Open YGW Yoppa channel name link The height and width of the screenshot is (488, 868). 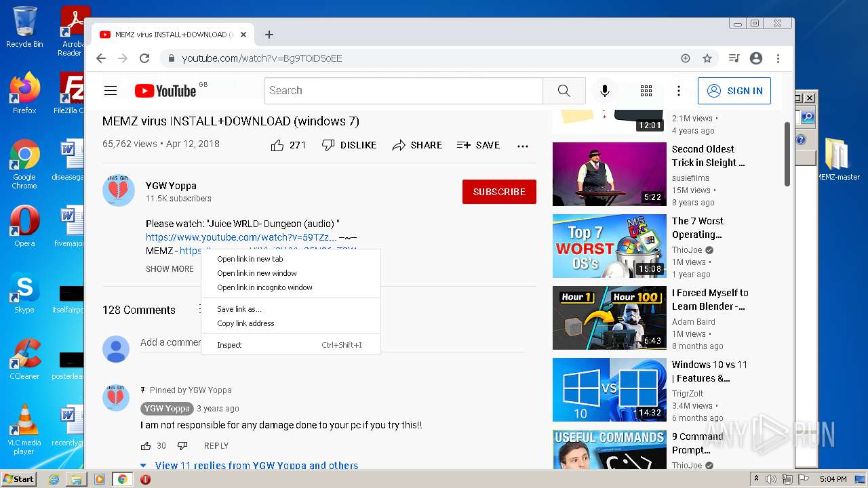click(x=171, y=186)
